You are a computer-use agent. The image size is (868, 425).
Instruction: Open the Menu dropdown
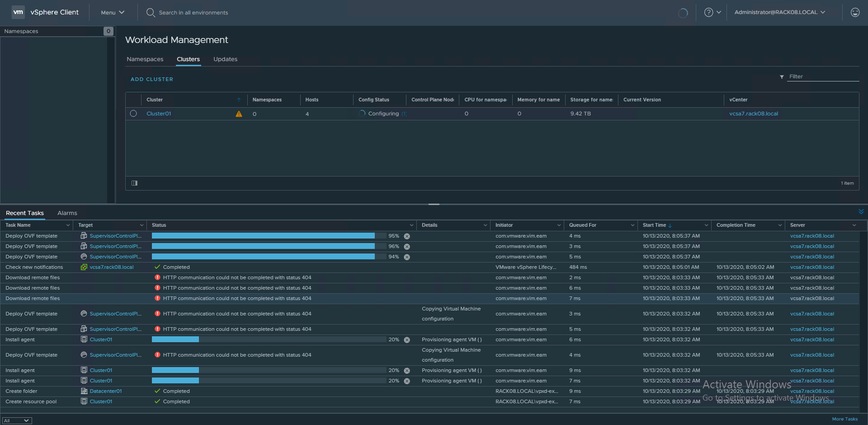(x=113, y=13)
